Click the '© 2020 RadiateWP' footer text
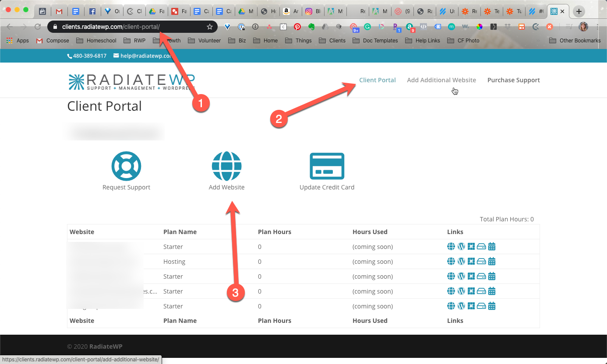This screenshot has height=364, width=607. (95, 346)
